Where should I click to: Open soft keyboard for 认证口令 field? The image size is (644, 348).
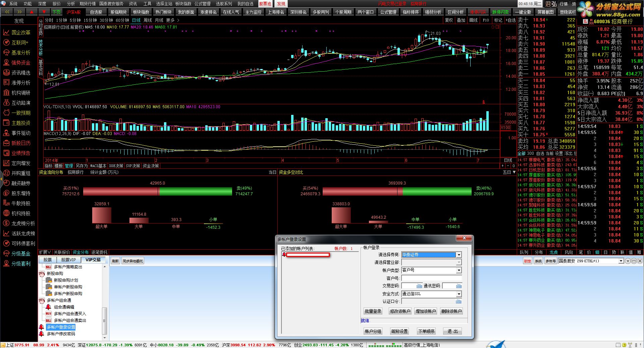pos(459,301)
